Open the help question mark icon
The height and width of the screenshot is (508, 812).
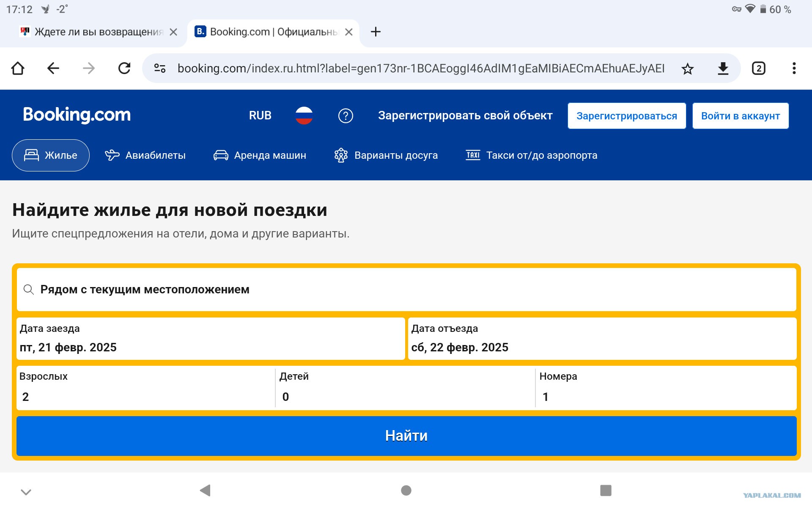(x=346, y=116)
